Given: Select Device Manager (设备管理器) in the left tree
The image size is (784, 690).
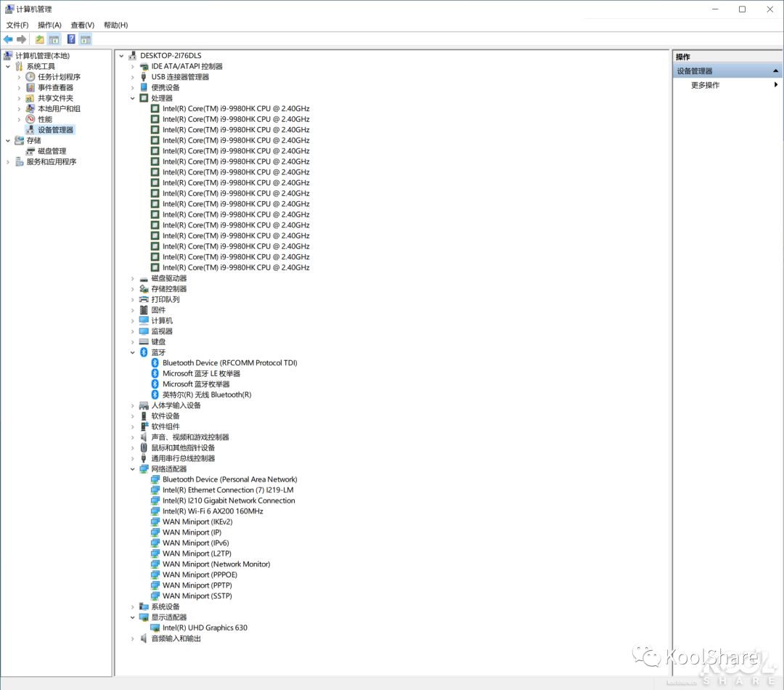Looking at the screenshot, I should 55,130.
